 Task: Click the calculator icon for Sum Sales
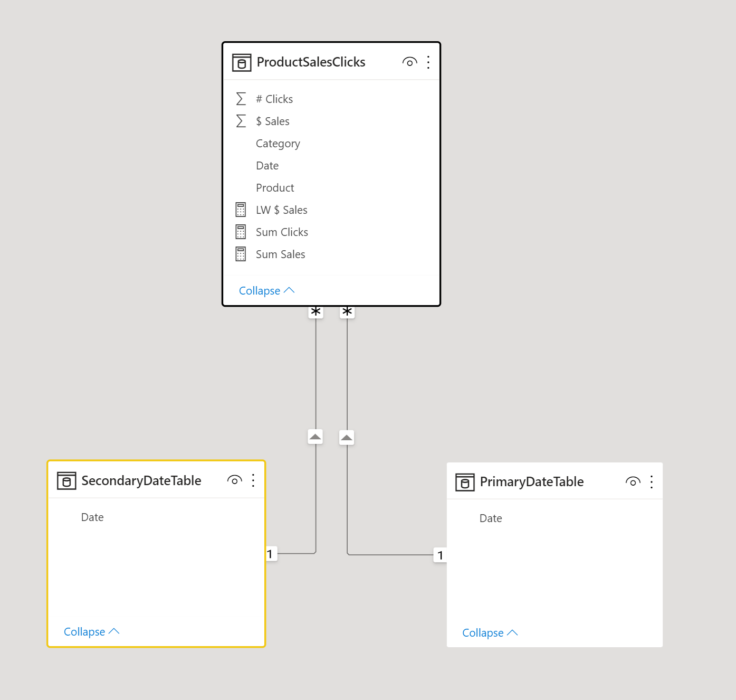tap(241, 254)
